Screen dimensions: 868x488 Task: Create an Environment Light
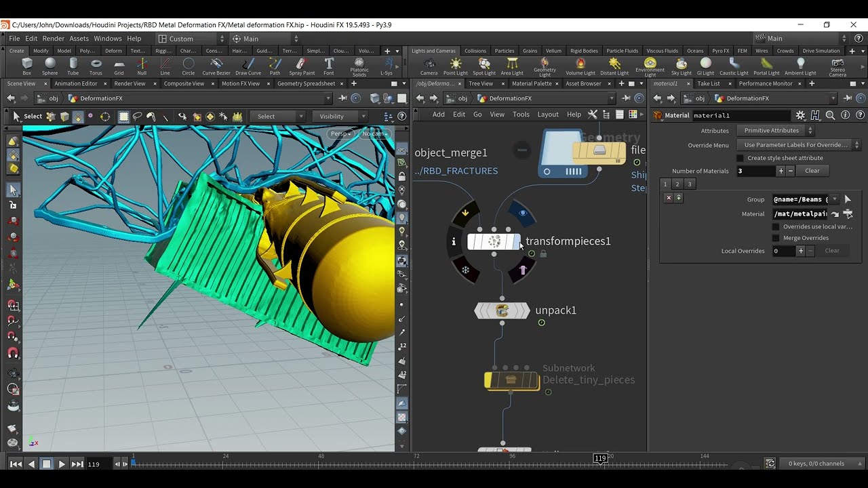click(650, 66)
